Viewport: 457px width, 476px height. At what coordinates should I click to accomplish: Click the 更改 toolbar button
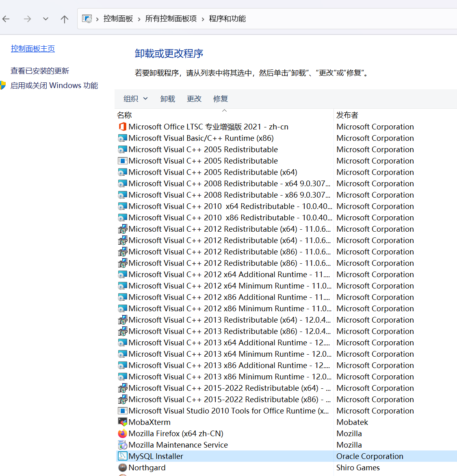[x=194, y=99]
